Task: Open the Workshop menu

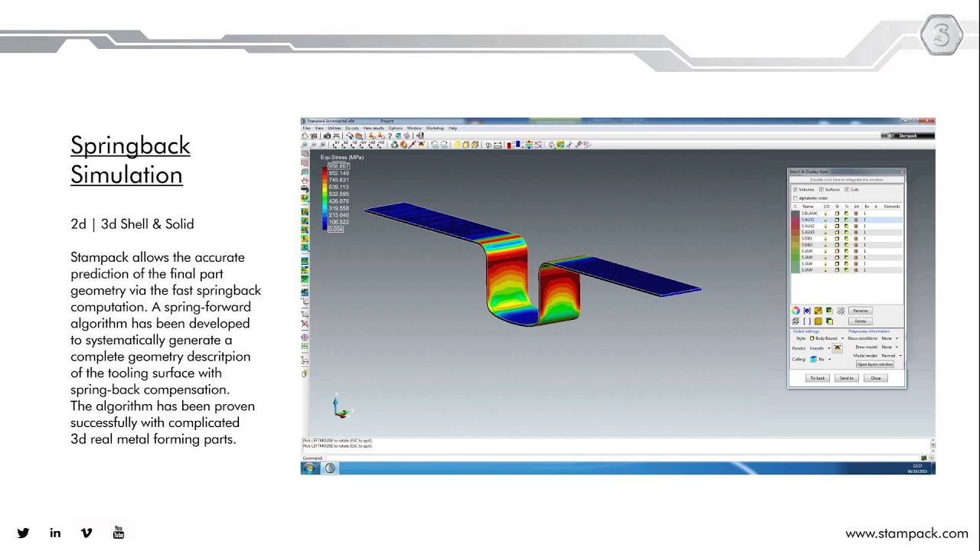Action: click(x=435, y=128)
